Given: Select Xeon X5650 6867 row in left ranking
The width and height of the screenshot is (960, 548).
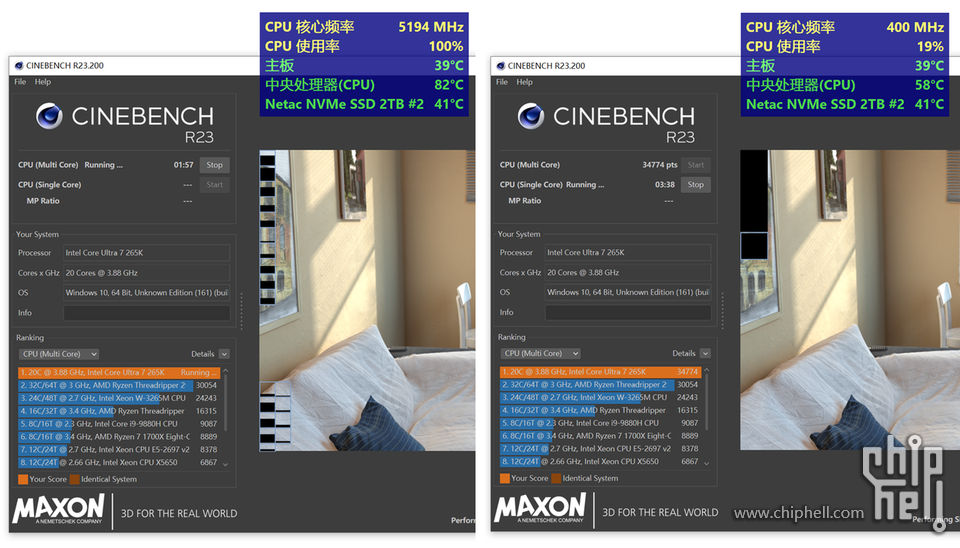Looking at the screenshot, I should pos(119,462).
